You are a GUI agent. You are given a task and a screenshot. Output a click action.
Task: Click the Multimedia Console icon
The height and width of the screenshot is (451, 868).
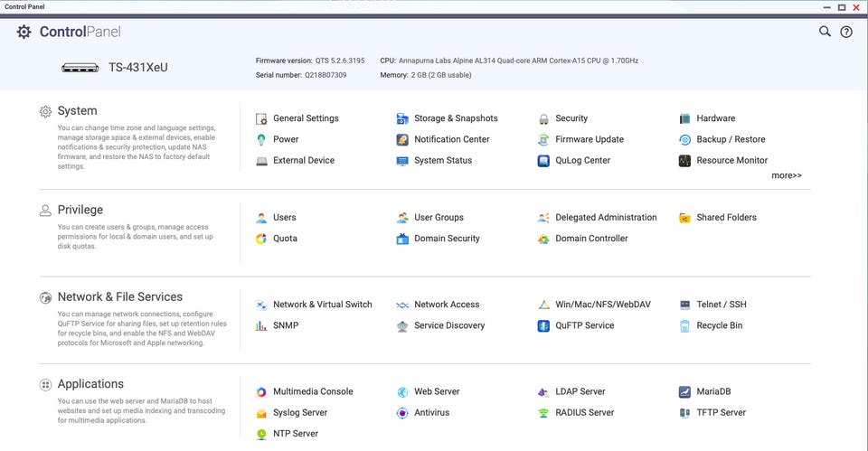(x=261, y=392)
